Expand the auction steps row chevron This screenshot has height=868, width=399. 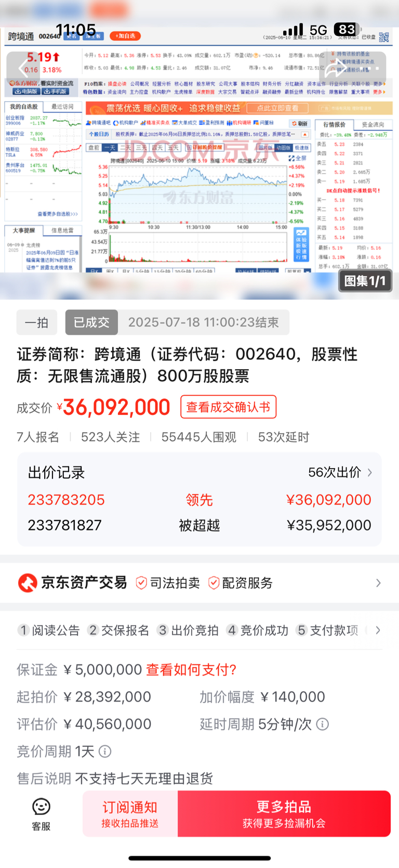tap(378, 630)
